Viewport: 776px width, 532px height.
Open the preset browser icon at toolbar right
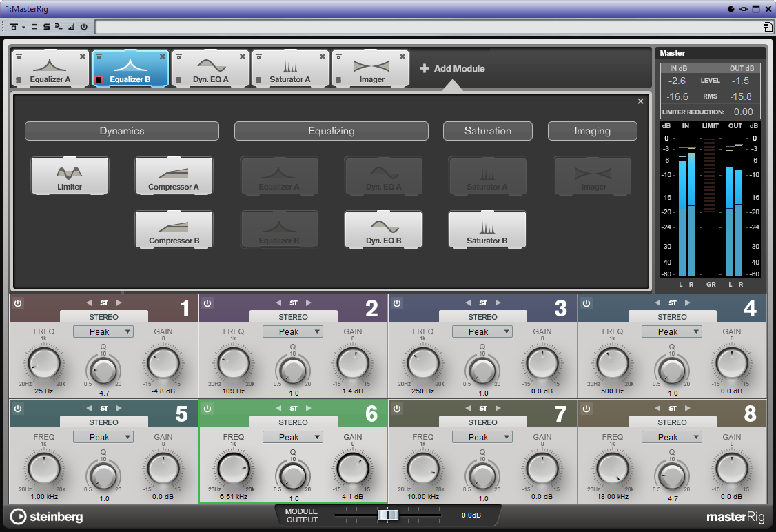[768, 27]
